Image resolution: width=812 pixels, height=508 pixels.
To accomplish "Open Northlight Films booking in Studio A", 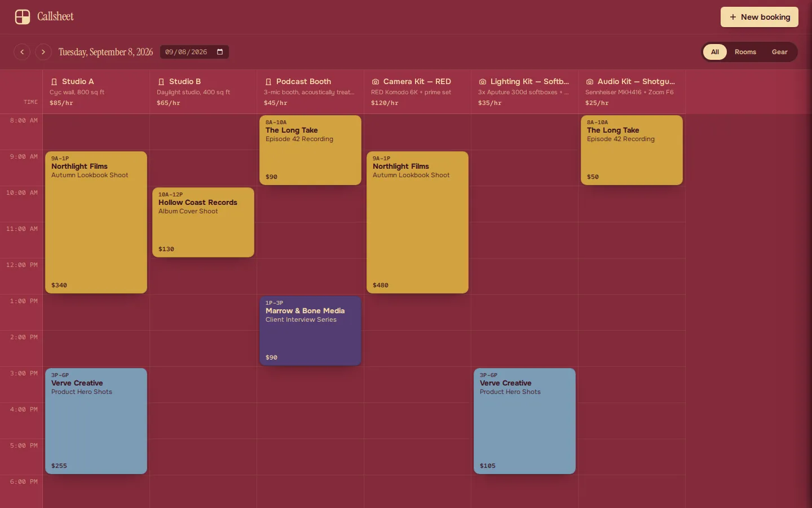I will pyautogui.click(x=96, y=222).
